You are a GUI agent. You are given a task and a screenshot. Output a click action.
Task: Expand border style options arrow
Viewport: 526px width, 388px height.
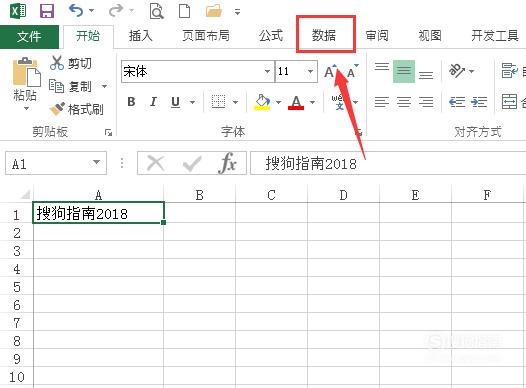click(x=235, y=102)
